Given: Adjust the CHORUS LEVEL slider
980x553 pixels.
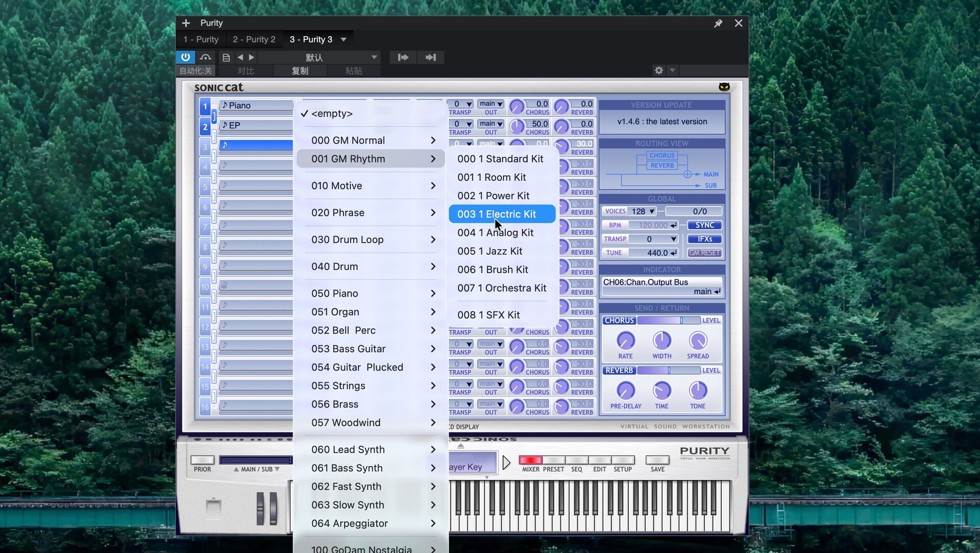Looking at the screenshot, I should point(669,320).
